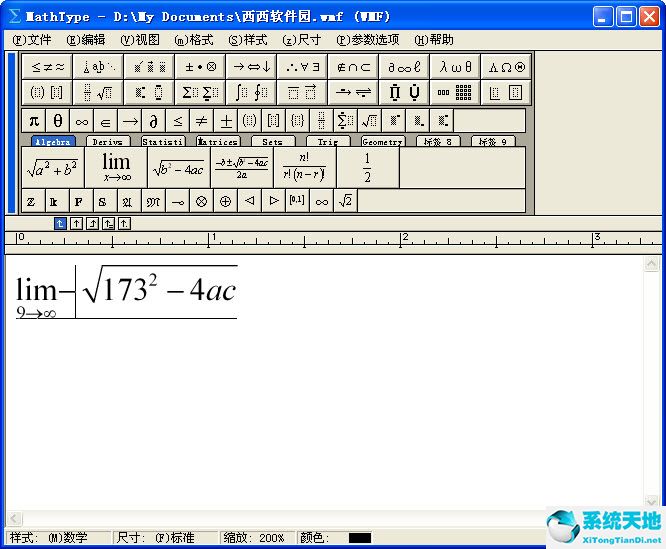
Task: Click the black color swatch in status bar
Action: pyautogui.click(x=359, y=538)
